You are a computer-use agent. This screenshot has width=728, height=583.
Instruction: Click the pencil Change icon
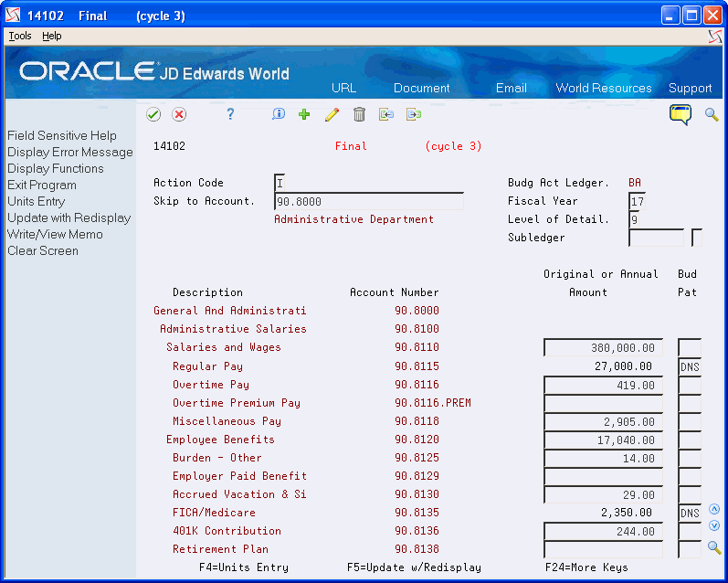click(332, 114)
